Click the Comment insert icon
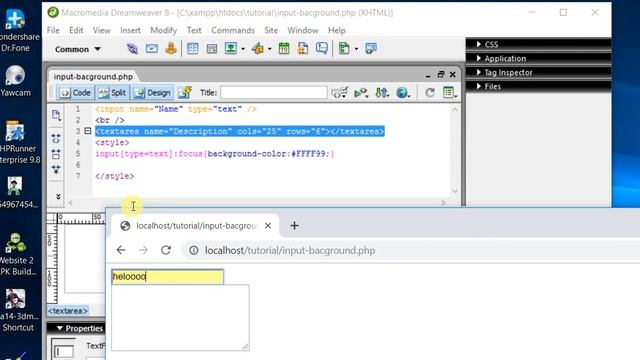640x360 pixels. click(x=322, y=49)
